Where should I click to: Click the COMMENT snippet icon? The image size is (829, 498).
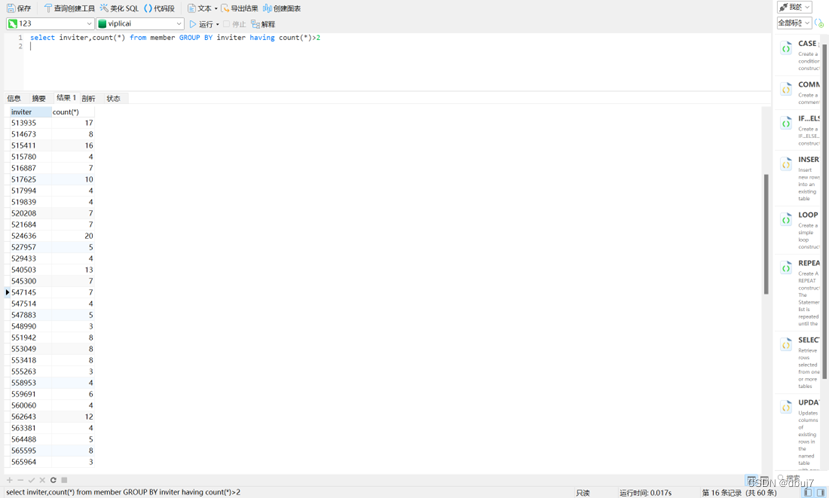786,89
